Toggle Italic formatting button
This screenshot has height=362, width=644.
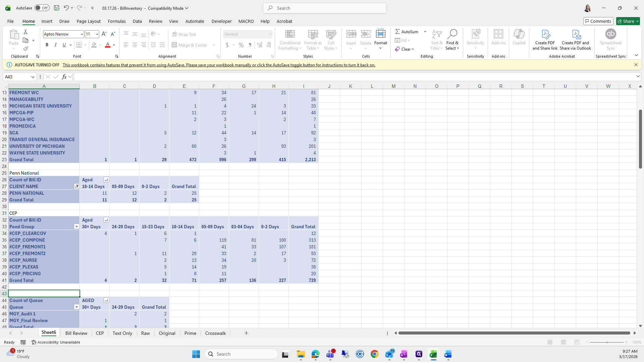point(56,45)
